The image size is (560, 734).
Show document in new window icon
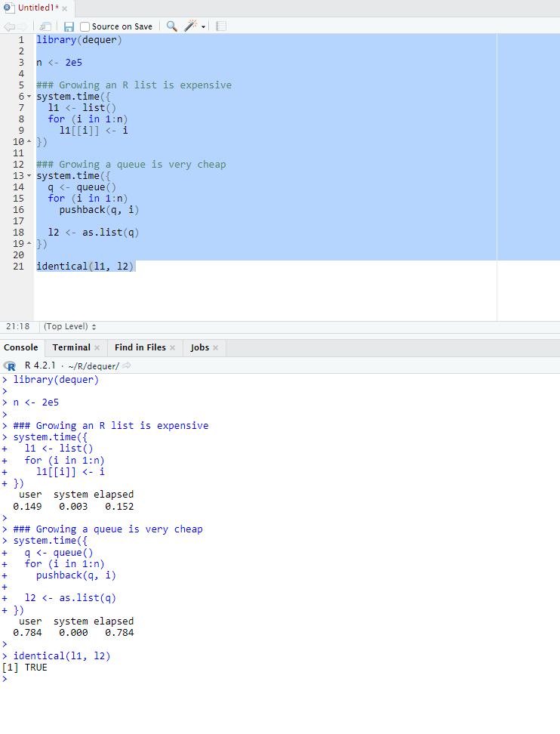click(x=45, y=26)
